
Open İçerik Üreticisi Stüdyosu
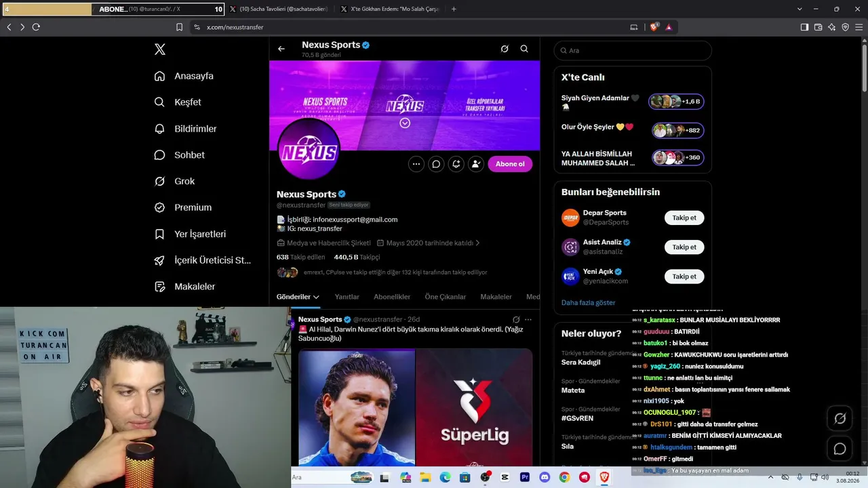[202, 260]
